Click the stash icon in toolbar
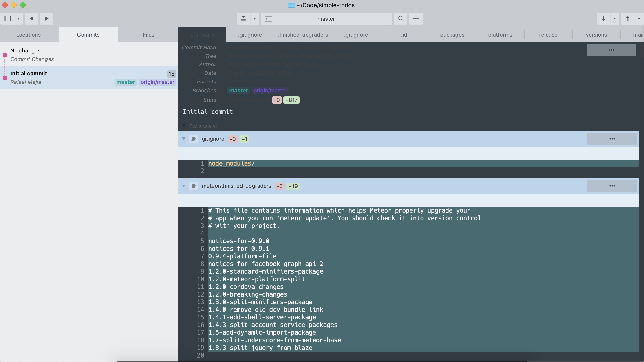The width and height of the screenshot is (644, 362). tap(243, 19)
